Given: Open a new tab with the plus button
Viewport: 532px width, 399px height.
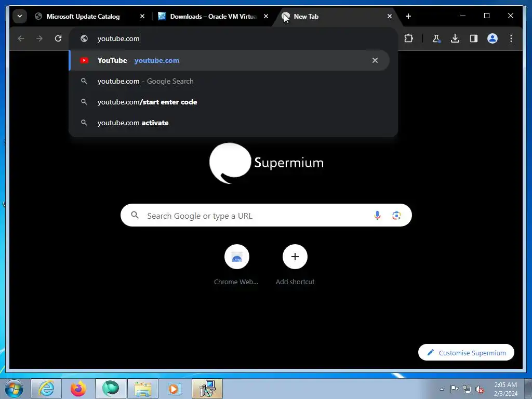Looking at the screenshot, I should [408, 16].
